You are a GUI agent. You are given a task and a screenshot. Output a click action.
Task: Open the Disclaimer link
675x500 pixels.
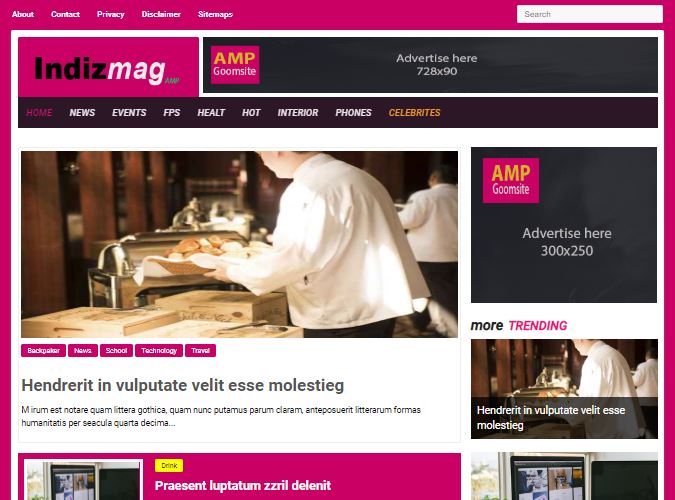pos(161,14)
